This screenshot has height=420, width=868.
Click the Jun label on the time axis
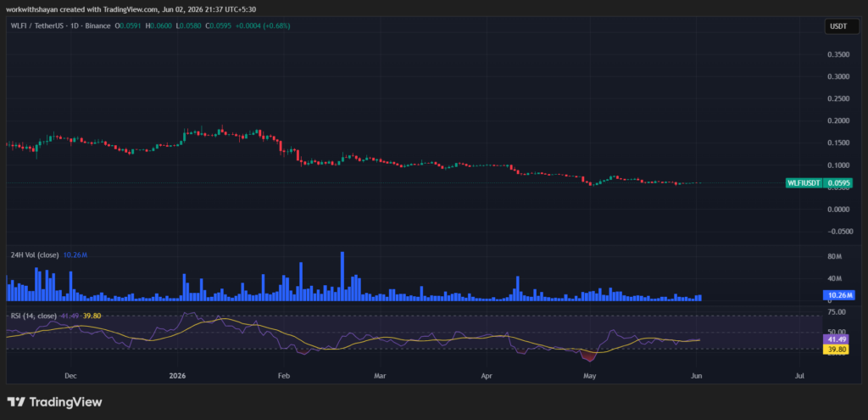(x=697, y=376)
